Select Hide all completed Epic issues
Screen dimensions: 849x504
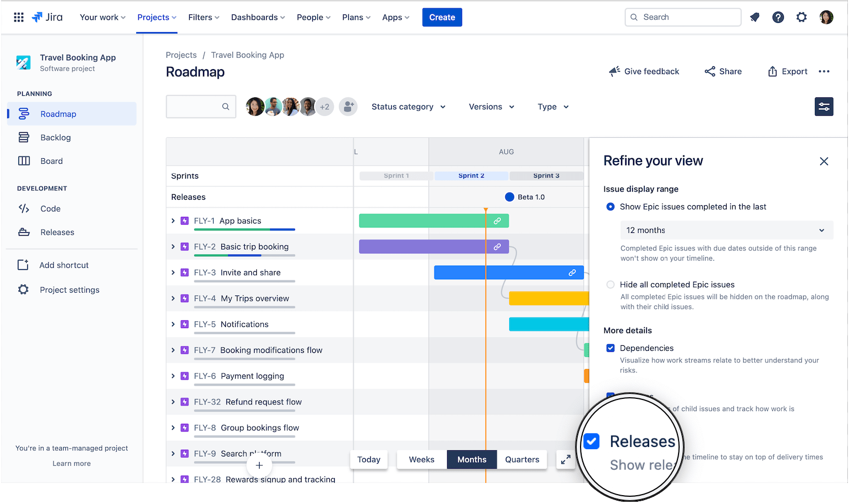[610, 284]
